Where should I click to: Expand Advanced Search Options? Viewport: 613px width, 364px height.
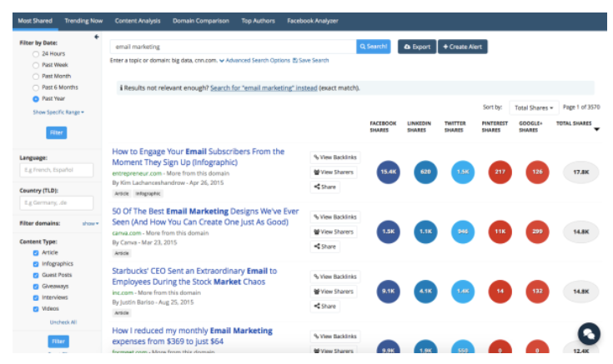[256, 61]
